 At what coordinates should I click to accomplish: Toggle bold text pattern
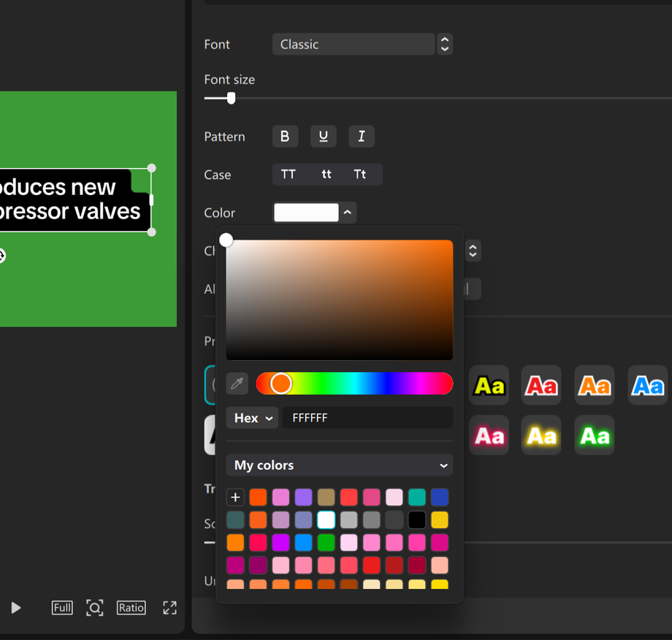(x=285, y=137)
